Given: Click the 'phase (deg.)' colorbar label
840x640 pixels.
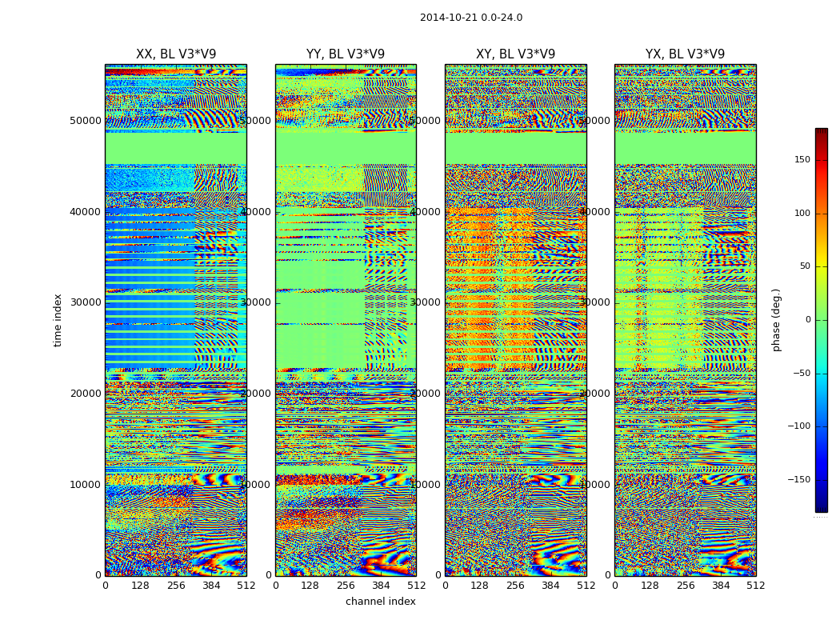Looking at the screenshot, I should 777,320.
